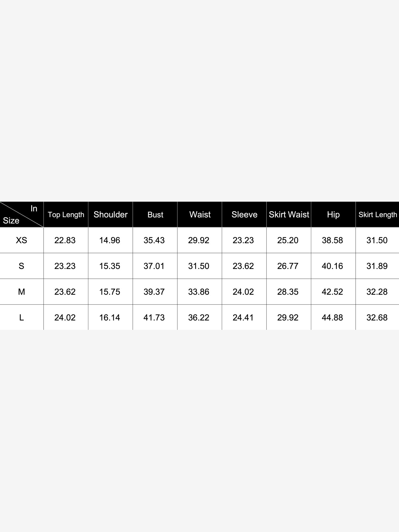Select the S size row label
Image resolution: width=399 pixels, height=532 pixels.
tap(22, 266)
